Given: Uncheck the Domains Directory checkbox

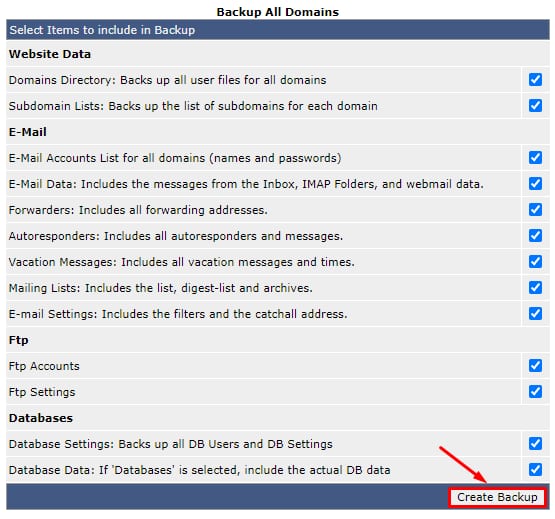Looking at the screenshot, I should (x=535, y=80).
